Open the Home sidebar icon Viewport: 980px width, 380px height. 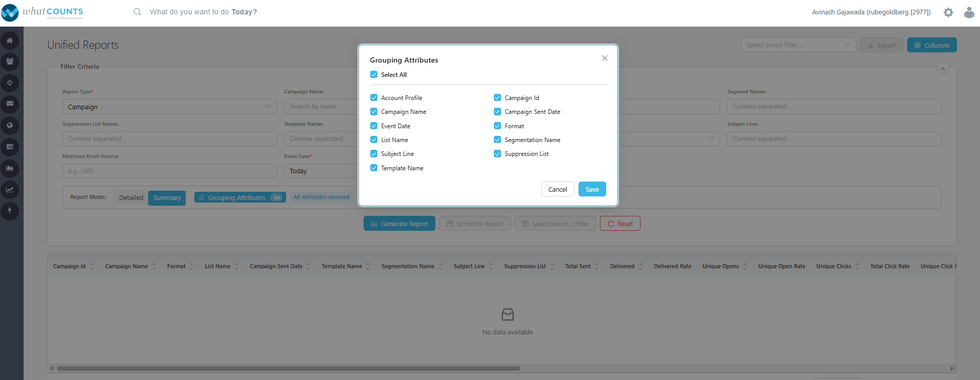(x=10, y=41)
